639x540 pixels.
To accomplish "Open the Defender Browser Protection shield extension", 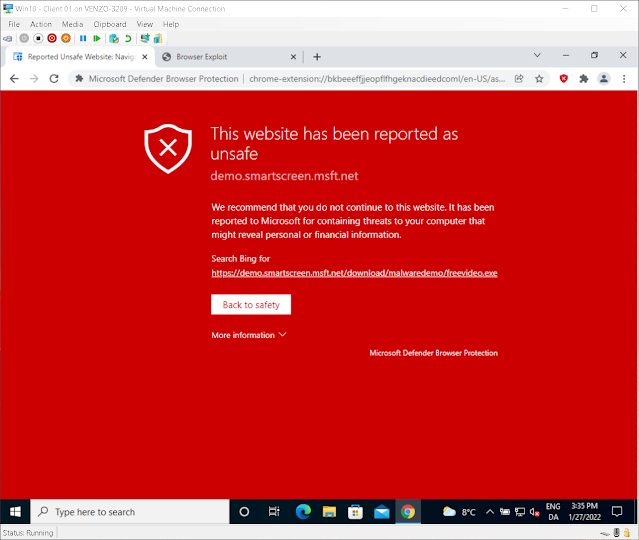I will 564,79.
